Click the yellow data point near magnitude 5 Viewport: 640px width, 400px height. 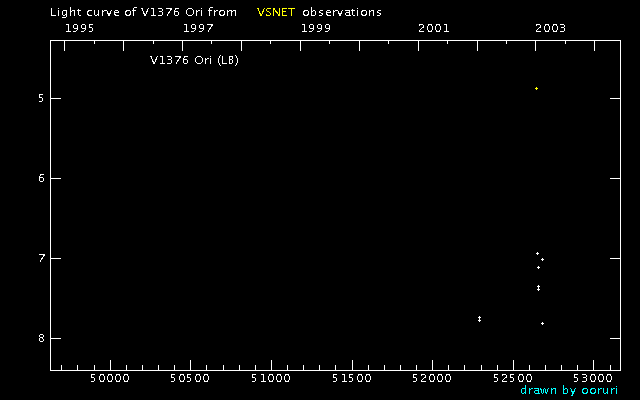point(536,89)
